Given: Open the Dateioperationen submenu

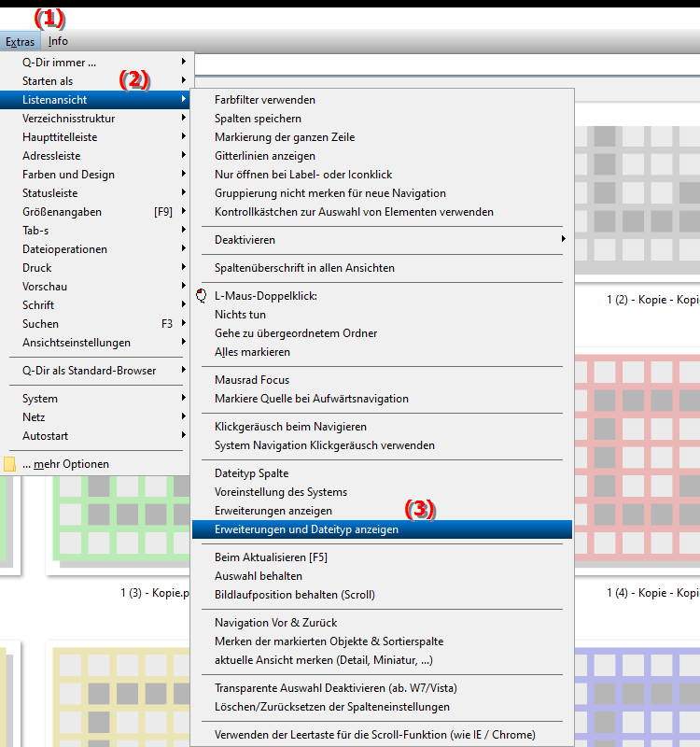Looking at the screenshot, I should click(x=95, y=249).
